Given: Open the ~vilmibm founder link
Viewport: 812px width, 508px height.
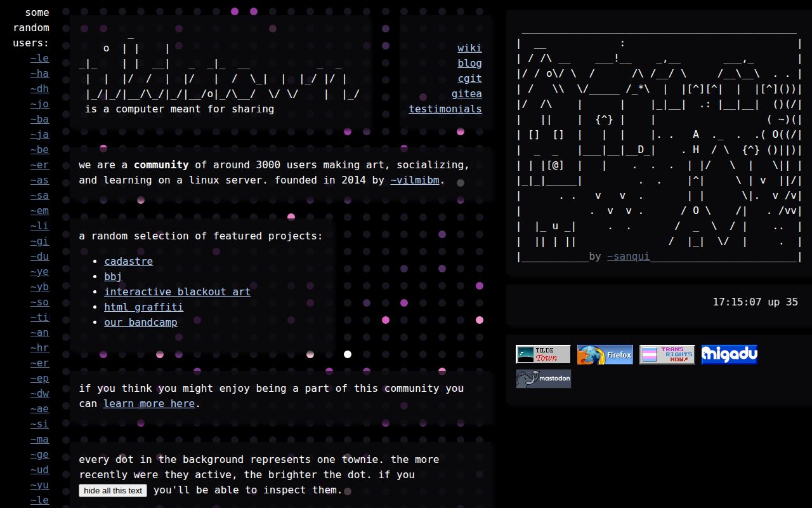Looking at the screenshot, I should coord(415,180).
